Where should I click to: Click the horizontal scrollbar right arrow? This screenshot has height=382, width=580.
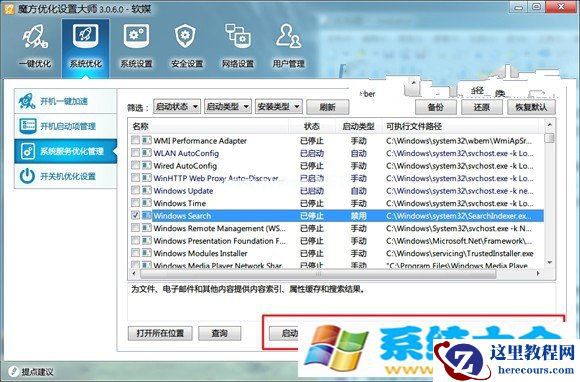point(538,274)
